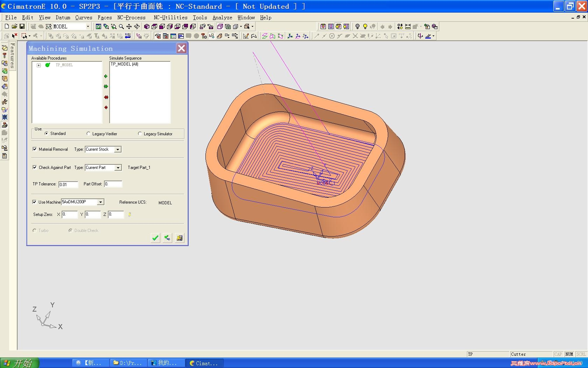Viewport: 588px width, 368px height.
Task: Open the NC-Utilities menu
Action: [170, 17]
